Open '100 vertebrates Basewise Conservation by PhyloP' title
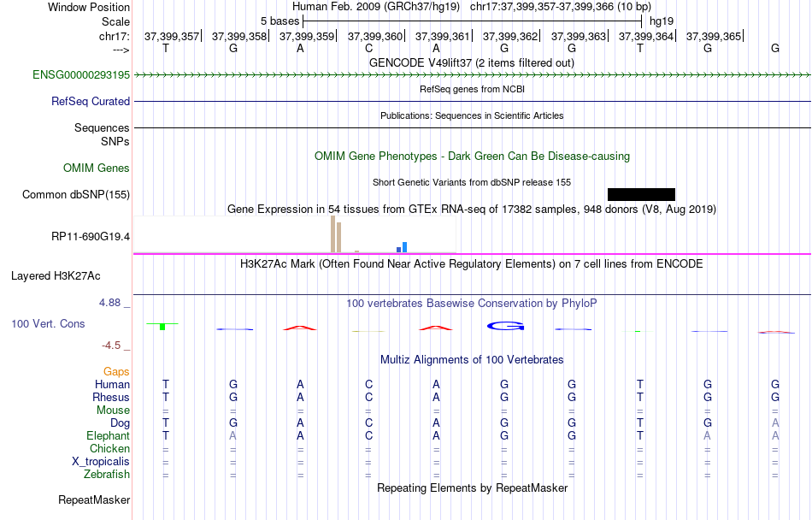The width and height of the screenshot is (812, 520). pos(472,303)
